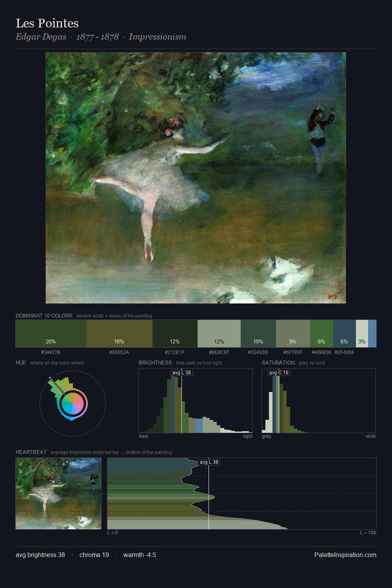
Task: Click hex code #32493D
Action: point(258,352)
